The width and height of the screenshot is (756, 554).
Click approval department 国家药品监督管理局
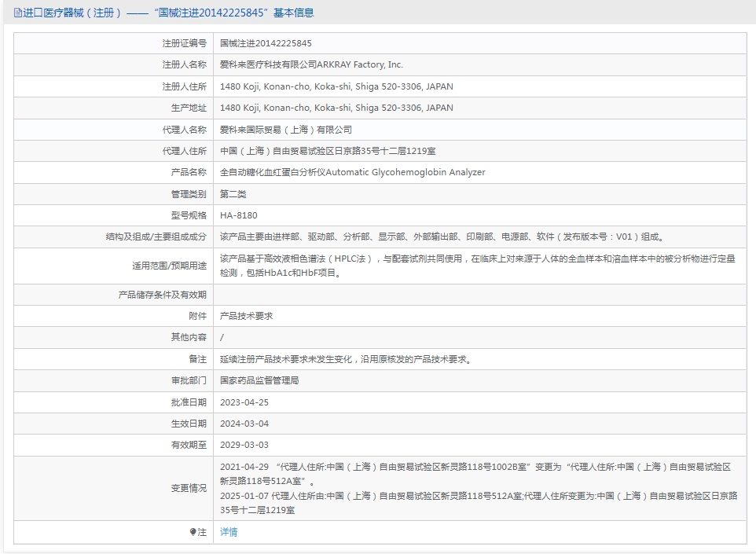click(259, 380)
